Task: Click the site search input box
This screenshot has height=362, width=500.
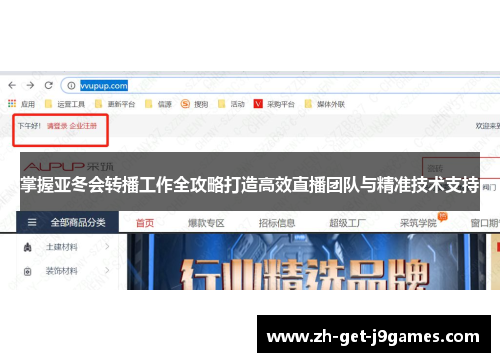Action: (x=461, y=168)
